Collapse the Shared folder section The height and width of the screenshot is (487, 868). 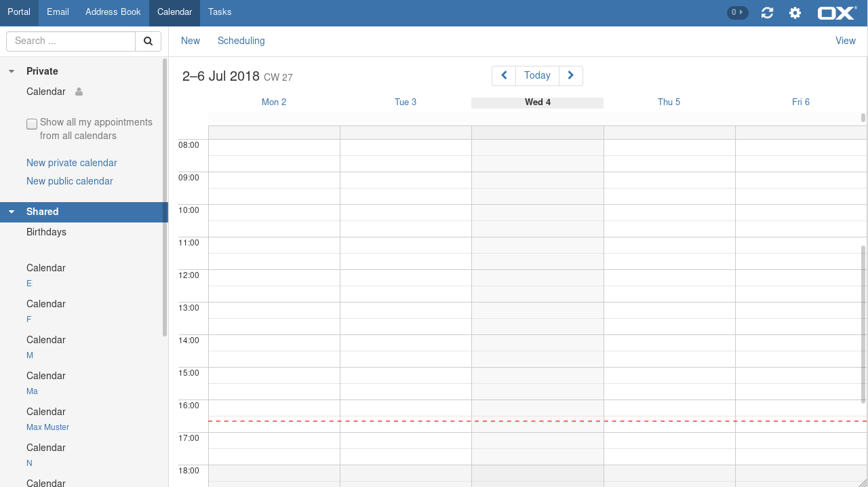pos(12,212)
